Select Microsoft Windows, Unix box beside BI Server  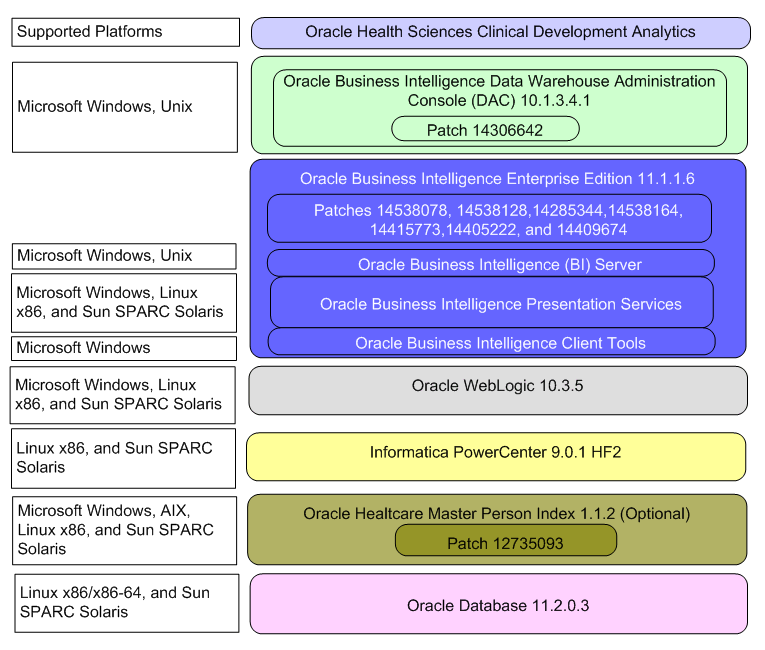click(124, 256)
